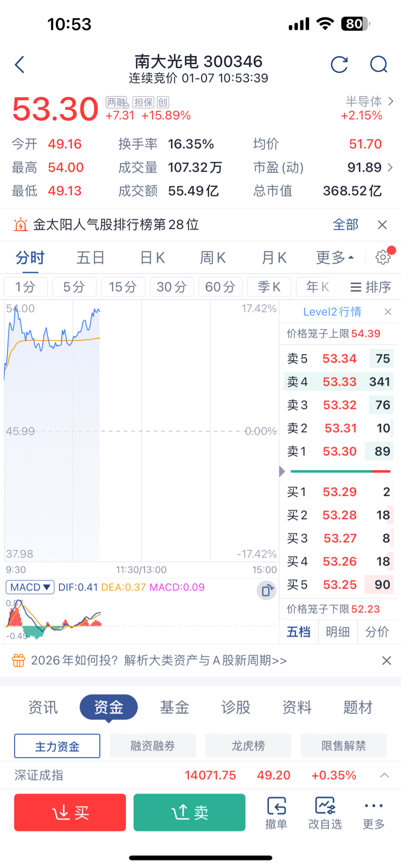Refresh the stock quote data
Image resolution: width=401 pixels, height=868 pixels.
pos(339,65)
